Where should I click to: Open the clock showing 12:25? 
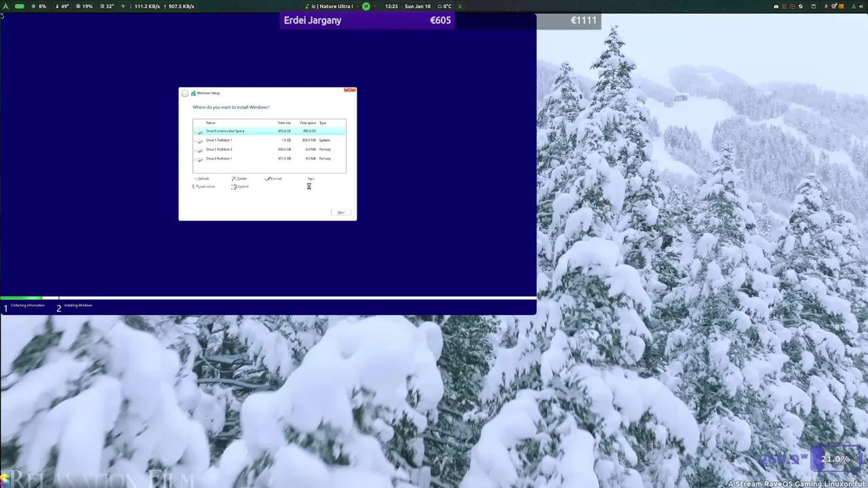(x=391, y=6)
